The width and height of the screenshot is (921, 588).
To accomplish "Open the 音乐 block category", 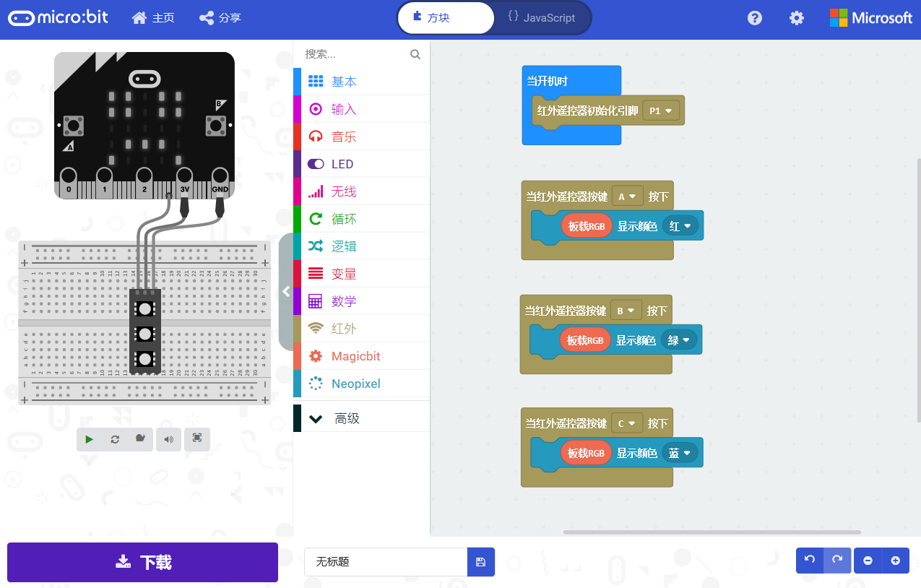I will click(x=361, y=137).
